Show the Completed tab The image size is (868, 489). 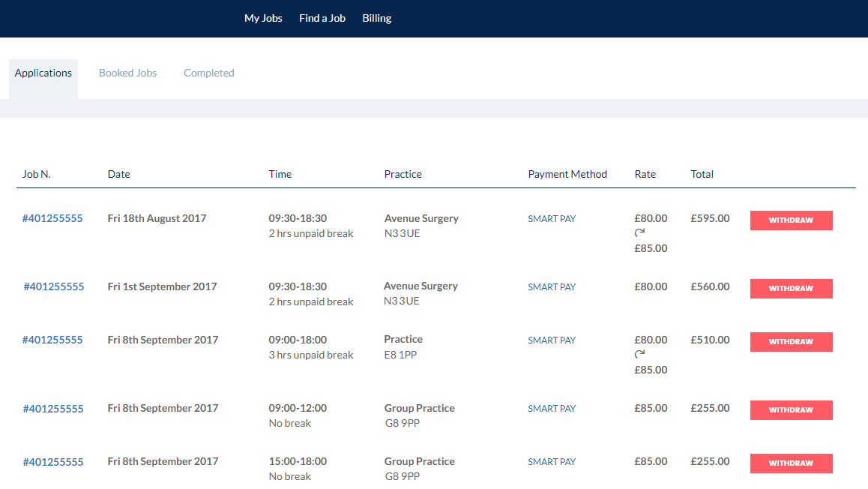(208, 73)
